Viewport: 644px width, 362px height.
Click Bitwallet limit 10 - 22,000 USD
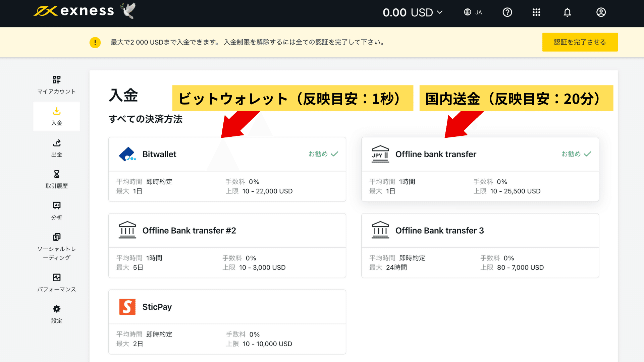[267, 191]
